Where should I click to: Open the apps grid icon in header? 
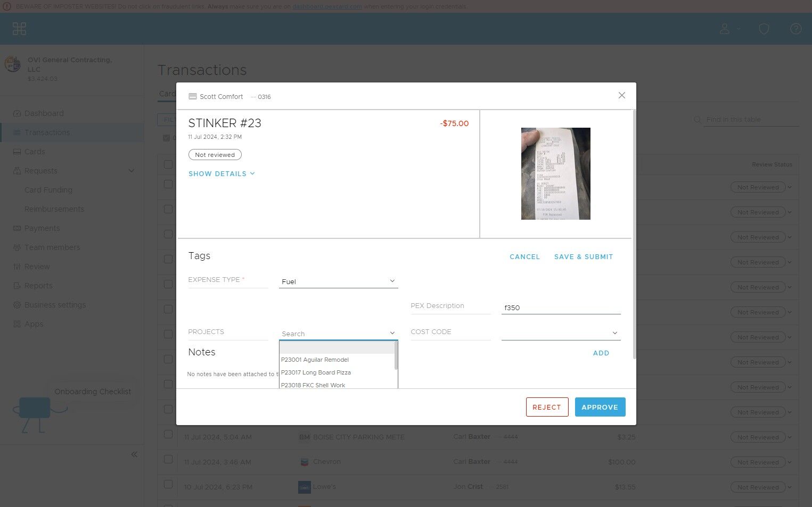[x=19, y=29]
